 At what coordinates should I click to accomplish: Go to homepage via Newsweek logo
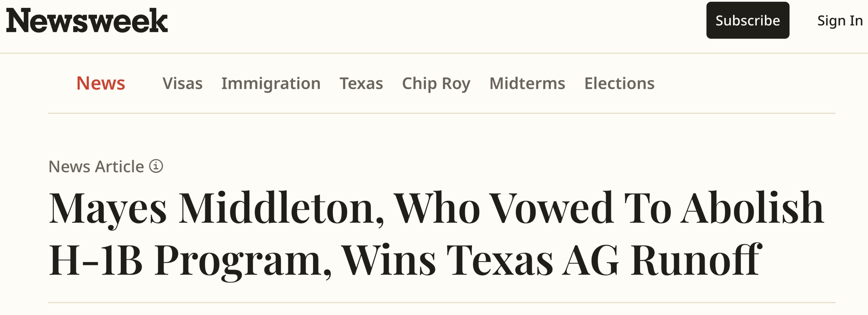click(87, 20)
